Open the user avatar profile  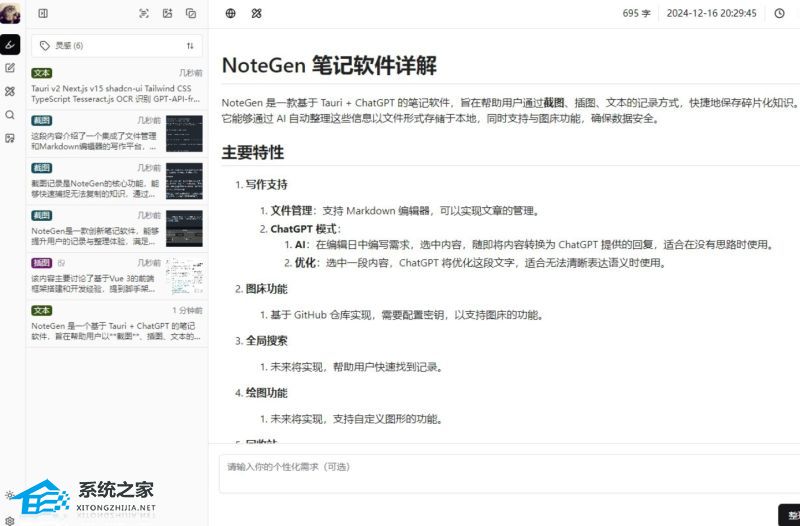10,13
